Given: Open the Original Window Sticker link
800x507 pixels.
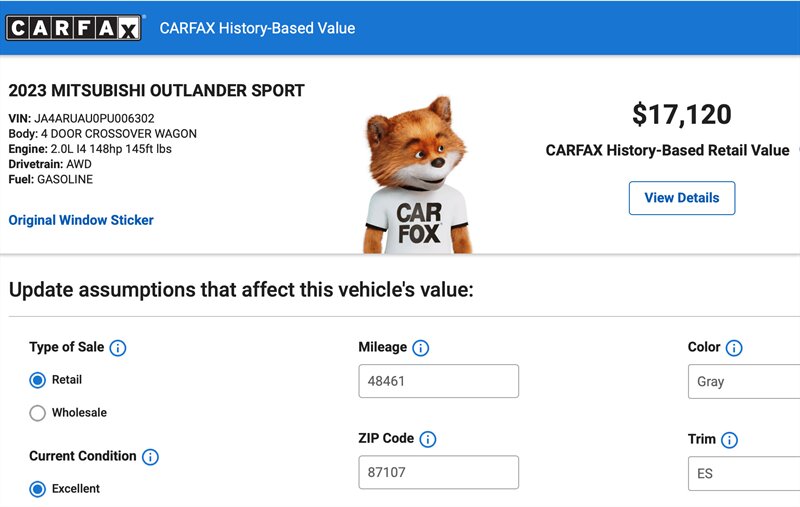Looking at the screenshot, I should point(81,220).
